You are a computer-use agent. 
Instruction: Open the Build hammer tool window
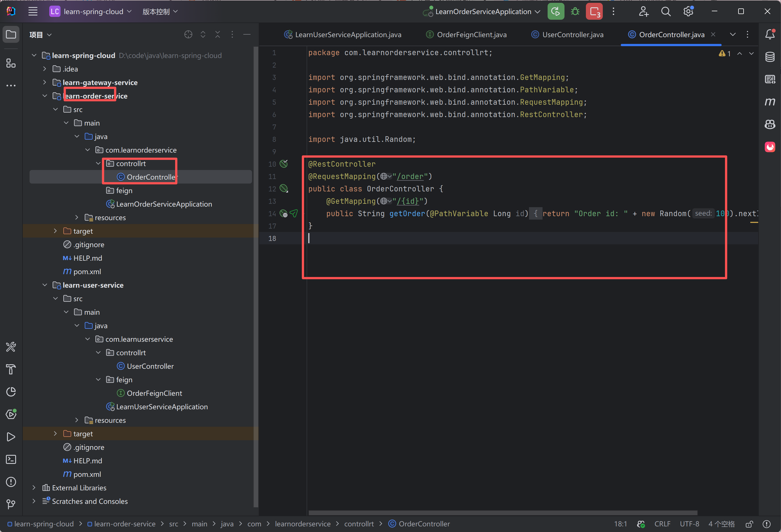[x=11, y=369]
